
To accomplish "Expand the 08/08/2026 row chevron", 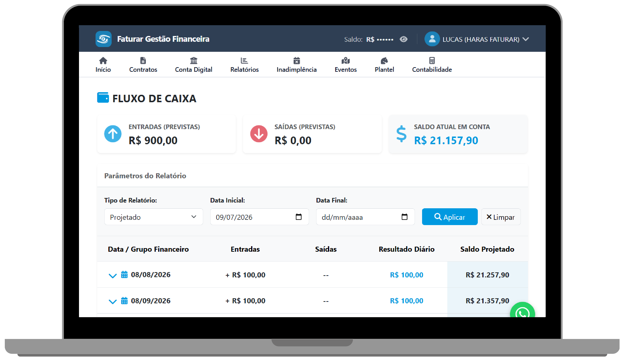I will tap(113, 275).
